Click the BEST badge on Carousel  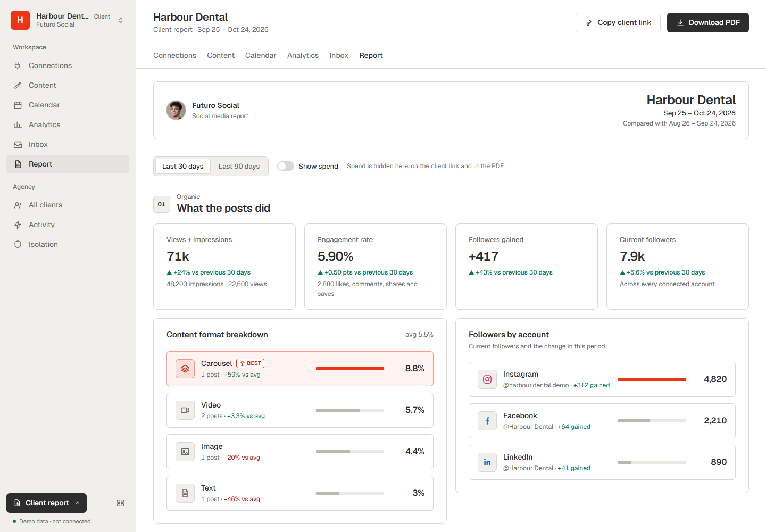[250, 363]
